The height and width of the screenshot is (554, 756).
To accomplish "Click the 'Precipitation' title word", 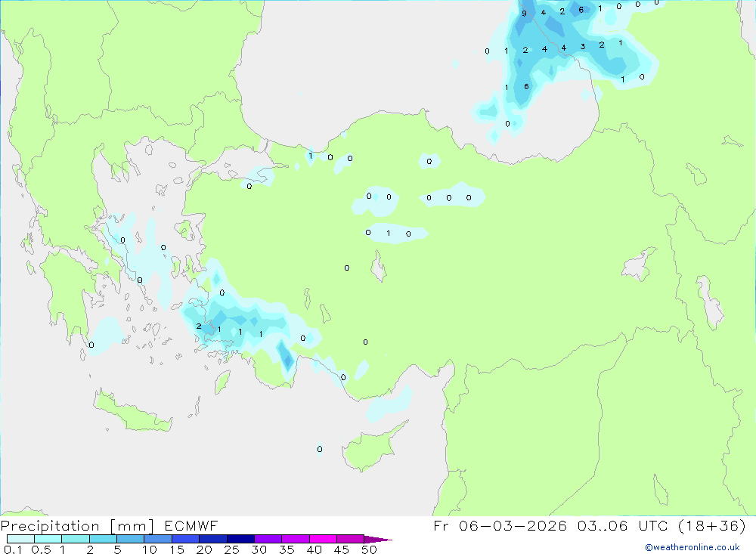I will 50,526.
